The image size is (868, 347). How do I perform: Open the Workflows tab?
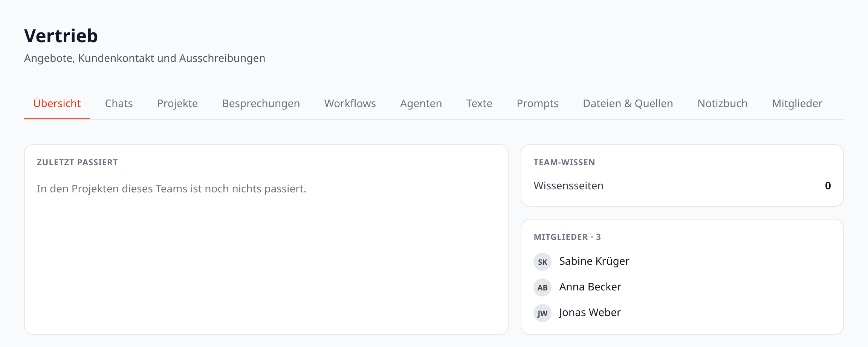pyautogui.click(x=350, y=103)
